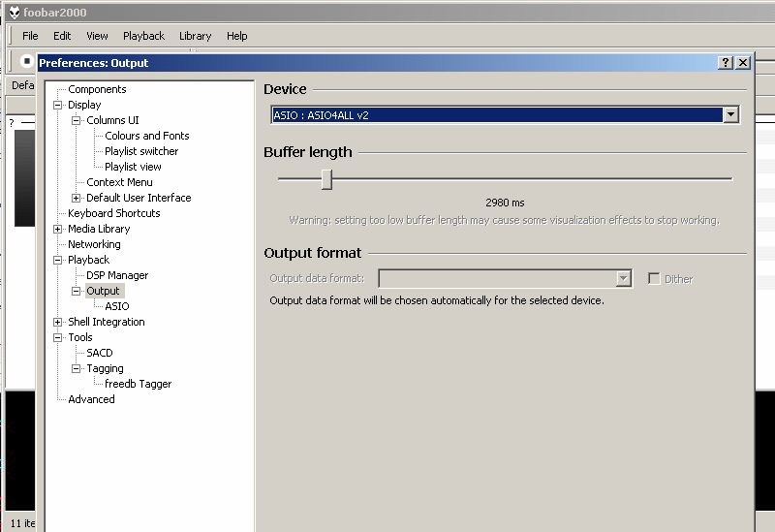Viewport: 775px width, 532px height.
Task: Open the Playback menu
Action: click(143, 36)
